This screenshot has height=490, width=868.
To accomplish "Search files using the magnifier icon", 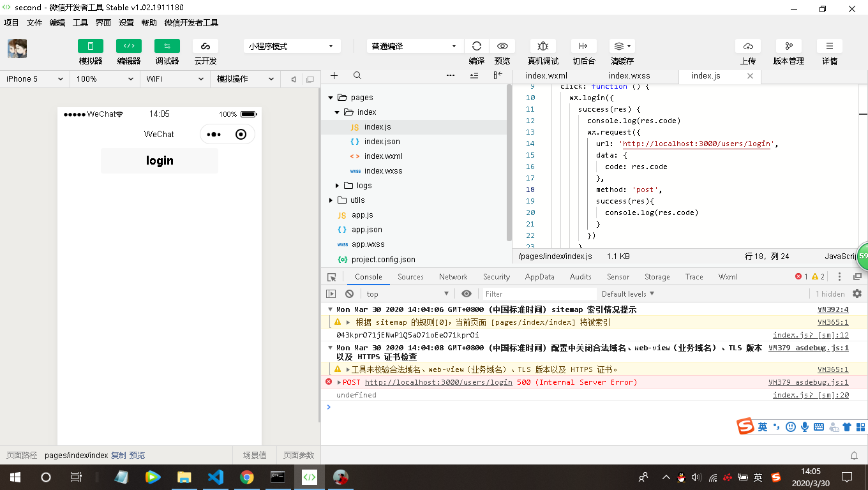I will pyautogui.click(x=357, y=75).
